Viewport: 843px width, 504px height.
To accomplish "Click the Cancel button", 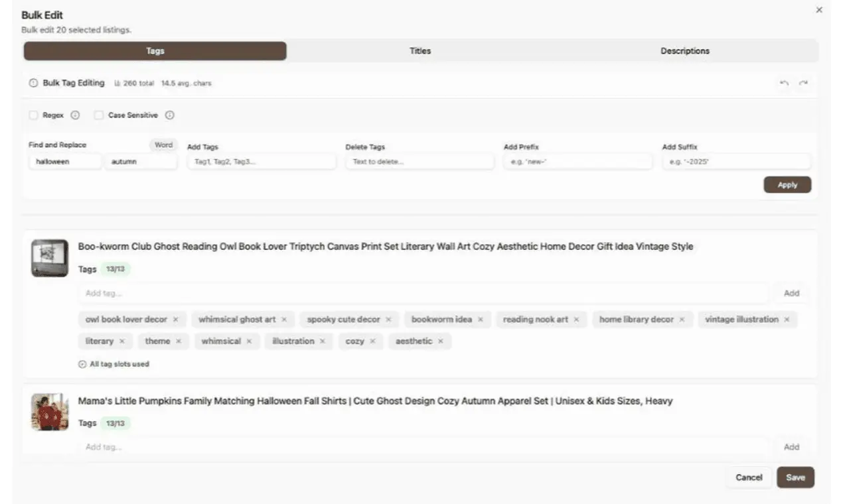I will point(749,477).
